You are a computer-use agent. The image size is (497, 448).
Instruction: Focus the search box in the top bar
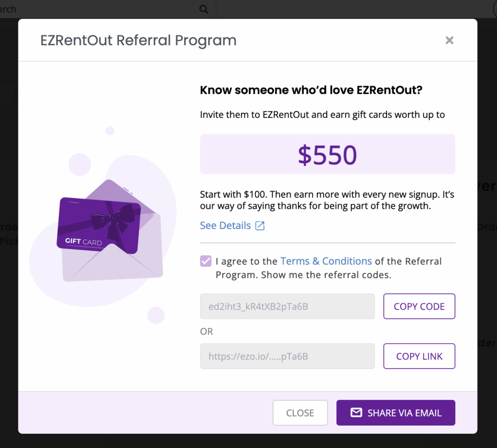coord(97,9)
